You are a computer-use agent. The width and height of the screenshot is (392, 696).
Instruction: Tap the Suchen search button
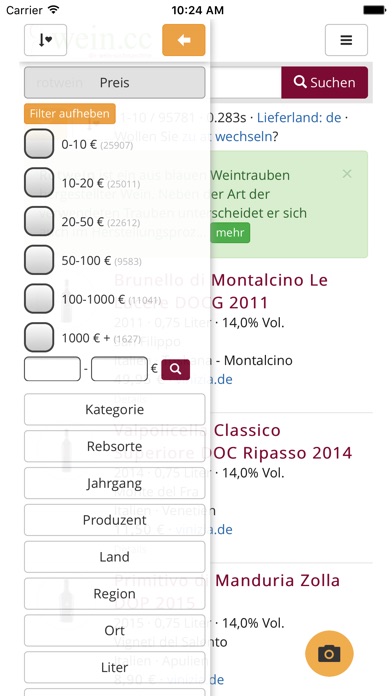(325, 83)
